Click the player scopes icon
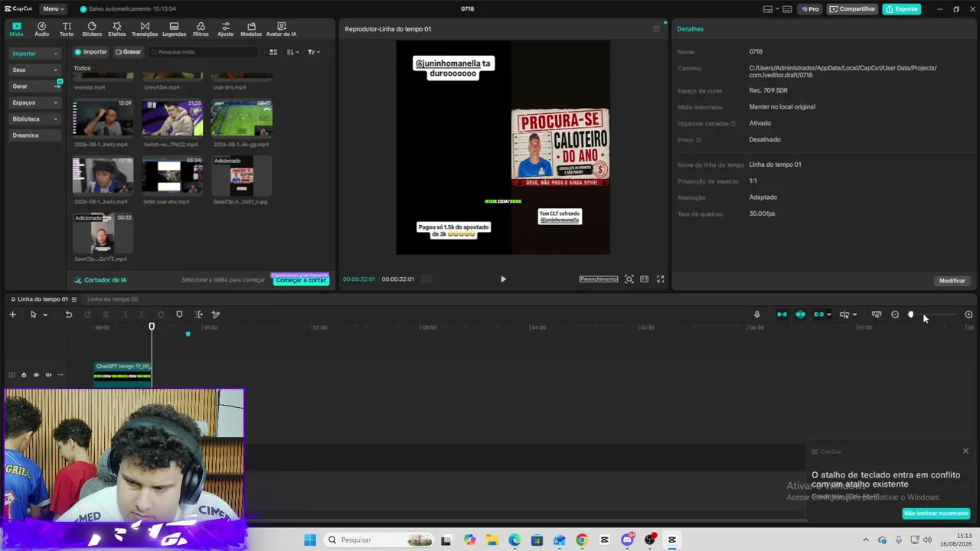Viewport: 980px width, 551px height. (x=645, y=279)
